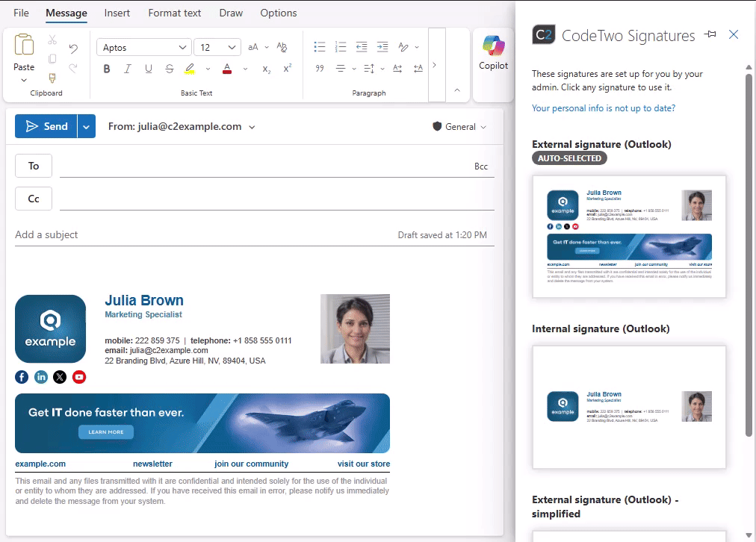The width and height of the screenshot is (756, 542).
Task: Toggle underline formatting
Action: (149, 69)
